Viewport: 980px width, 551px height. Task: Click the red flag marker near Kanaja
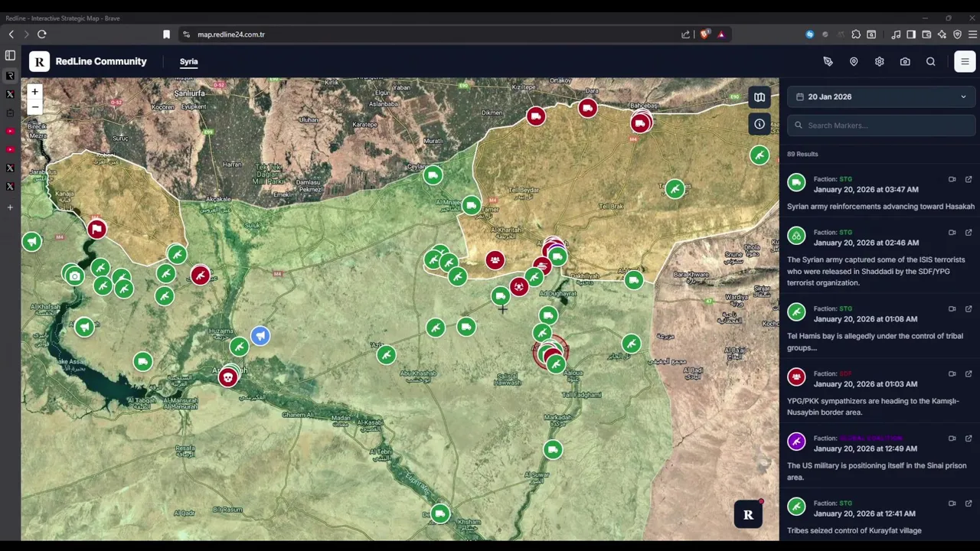[x=96, y=229]
